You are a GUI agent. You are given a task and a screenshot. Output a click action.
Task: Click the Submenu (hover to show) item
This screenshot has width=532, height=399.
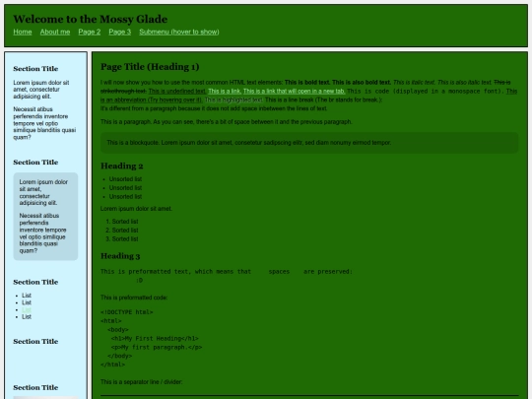pos(179,32)
